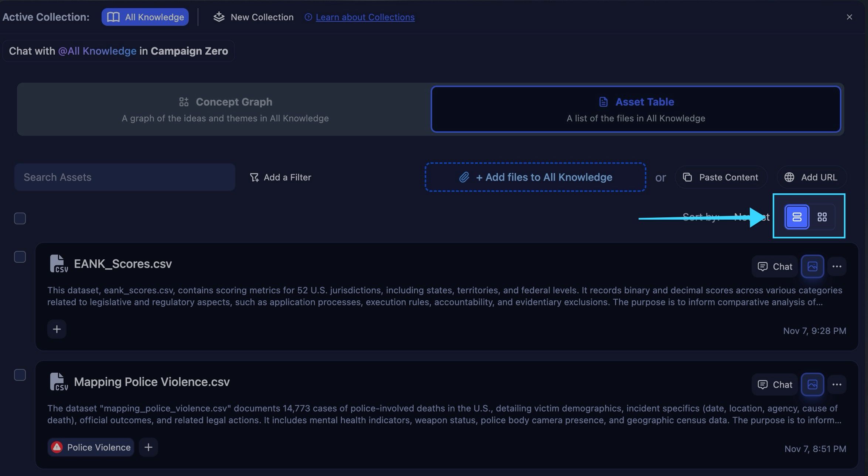Click the Nov 7, 8:51 PM timestamp
Image resolution: width=868 pixels, height=476 pixels.
pyautogui.click(x=815, y=449)
